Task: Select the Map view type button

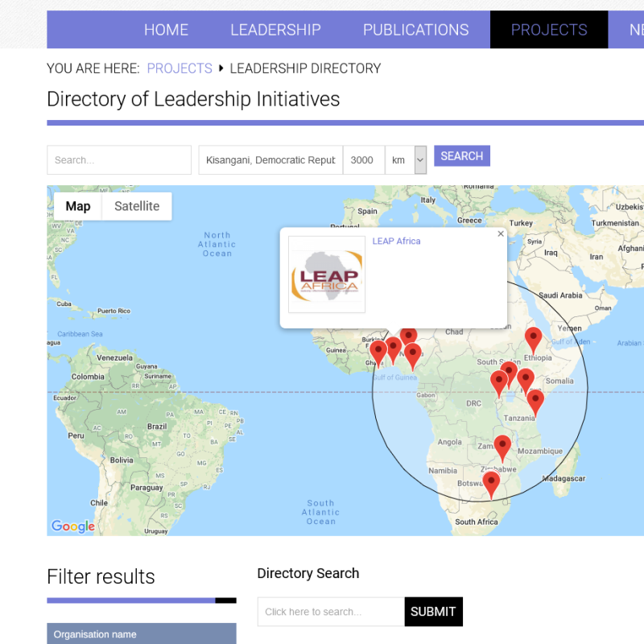Action: pos(78,206)
